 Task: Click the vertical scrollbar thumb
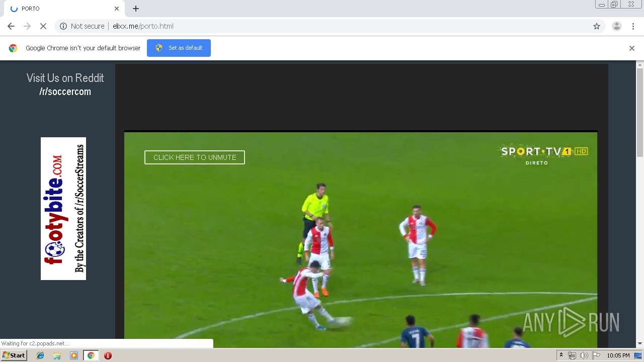(x=640, y=113)
